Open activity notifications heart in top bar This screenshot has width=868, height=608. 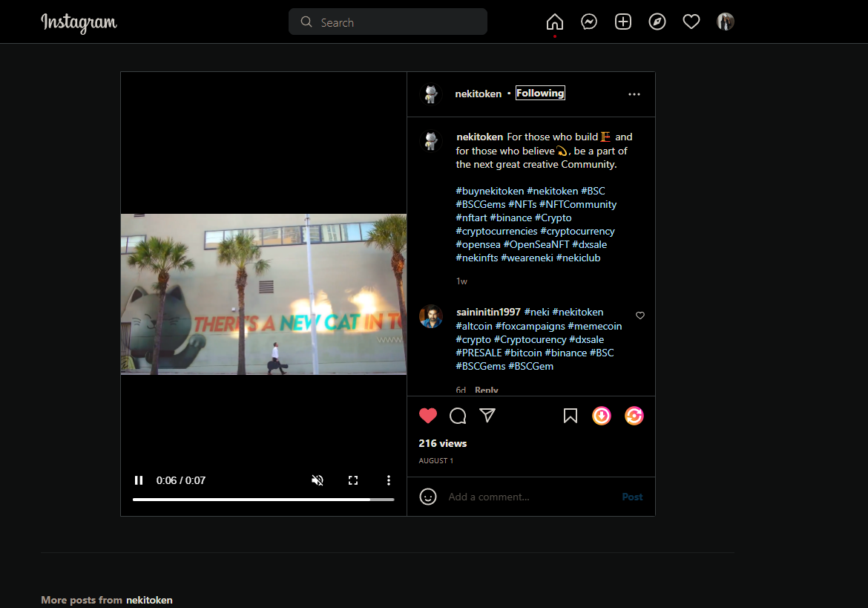point(691,22)
